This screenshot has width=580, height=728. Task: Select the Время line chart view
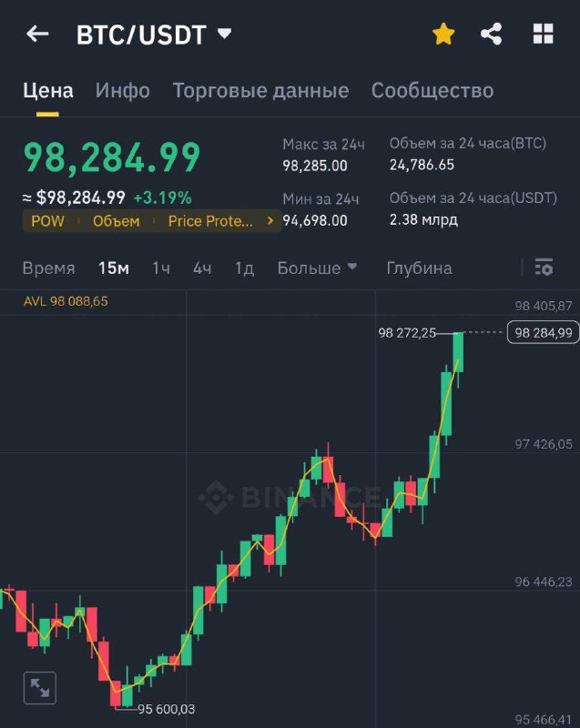tap(49, 268)
